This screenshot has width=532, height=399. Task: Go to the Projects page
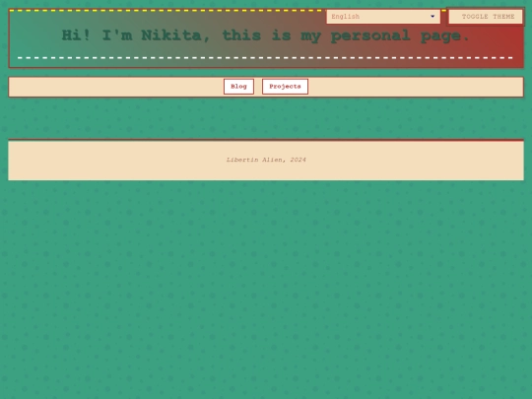[285, 87]
